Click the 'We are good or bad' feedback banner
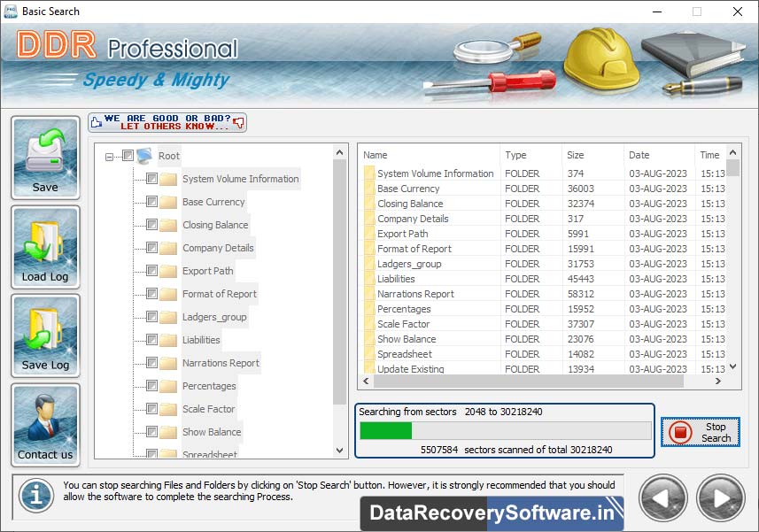 tap(167, 122)
